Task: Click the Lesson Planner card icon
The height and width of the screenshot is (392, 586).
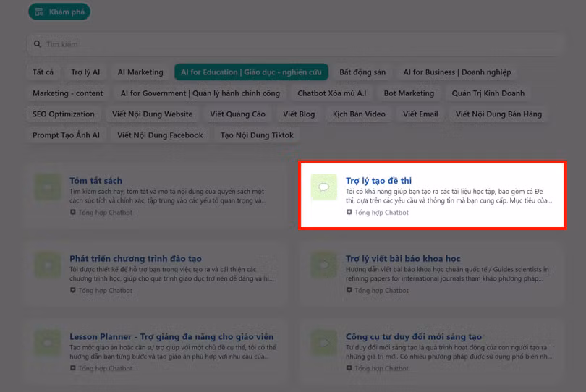Action: [48, 344]
